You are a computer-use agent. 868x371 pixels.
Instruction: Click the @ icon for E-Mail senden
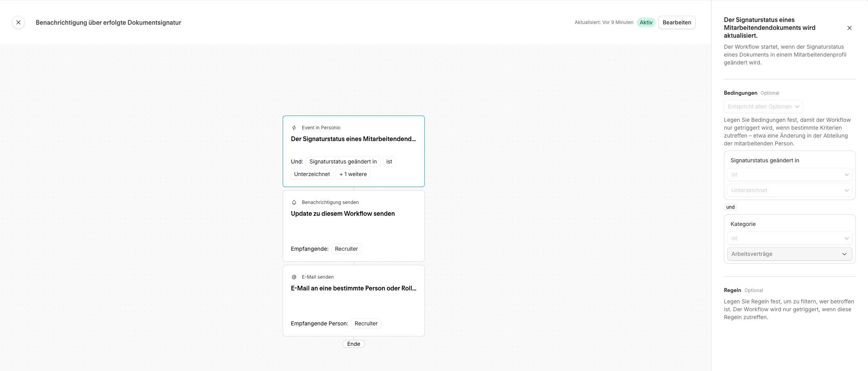tap(294, 277)
